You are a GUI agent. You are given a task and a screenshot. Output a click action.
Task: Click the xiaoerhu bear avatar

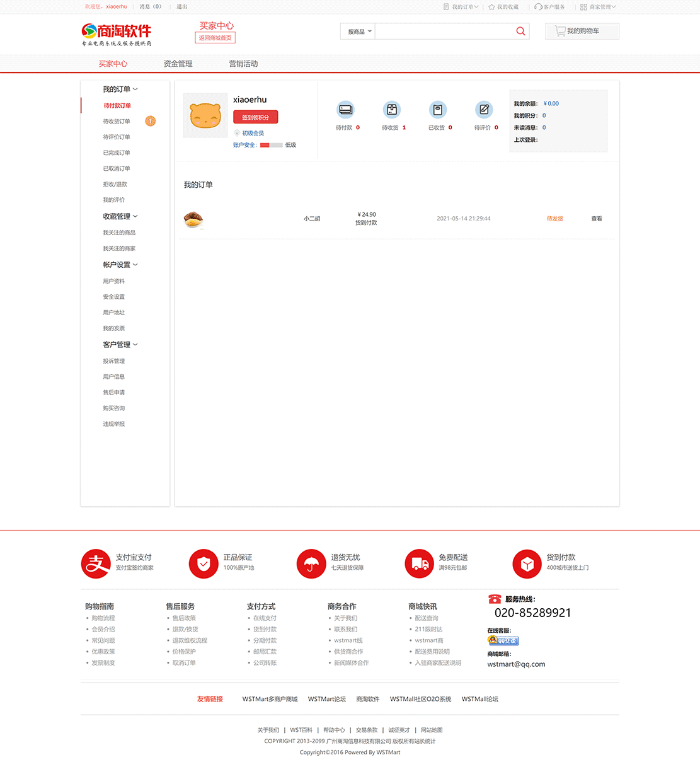point(205,115)
